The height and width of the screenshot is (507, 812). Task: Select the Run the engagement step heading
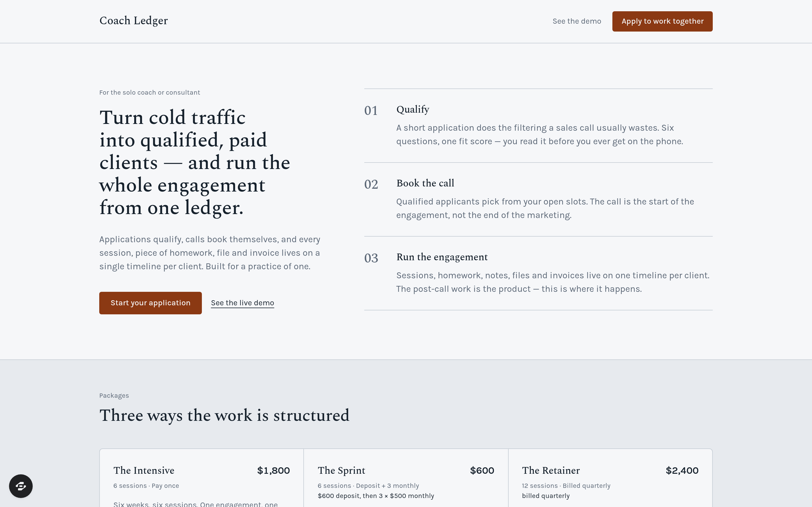coord(442,257)
